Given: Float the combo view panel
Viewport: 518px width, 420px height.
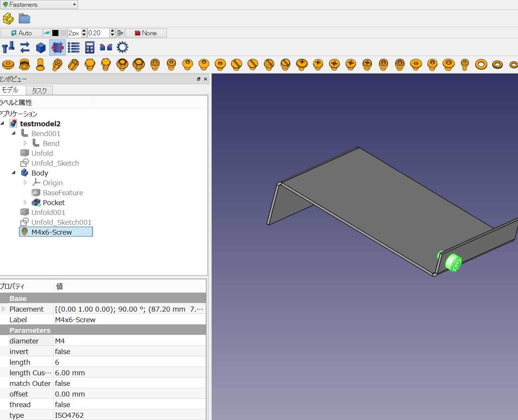Looking at the screenshot, I should (x=198, y=79).
